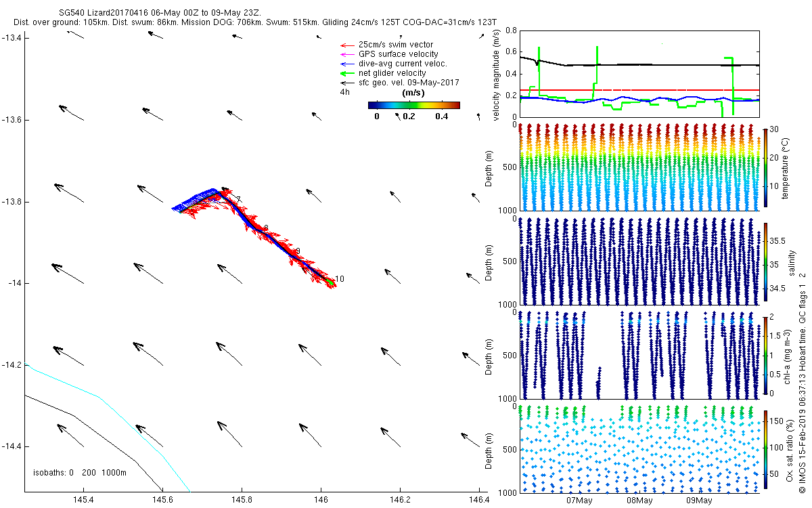Click day marker 9 on the glider track

coord(297,251)
